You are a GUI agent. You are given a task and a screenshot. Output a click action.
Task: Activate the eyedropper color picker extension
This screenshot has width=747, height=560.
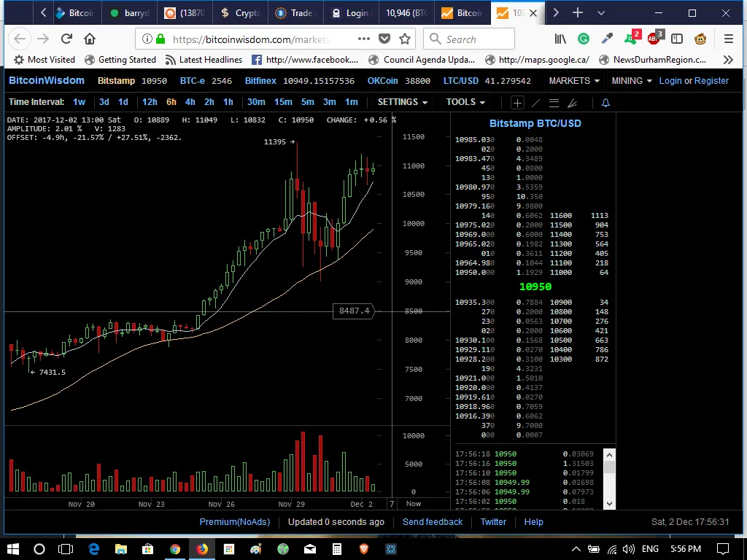coord(607,39)
